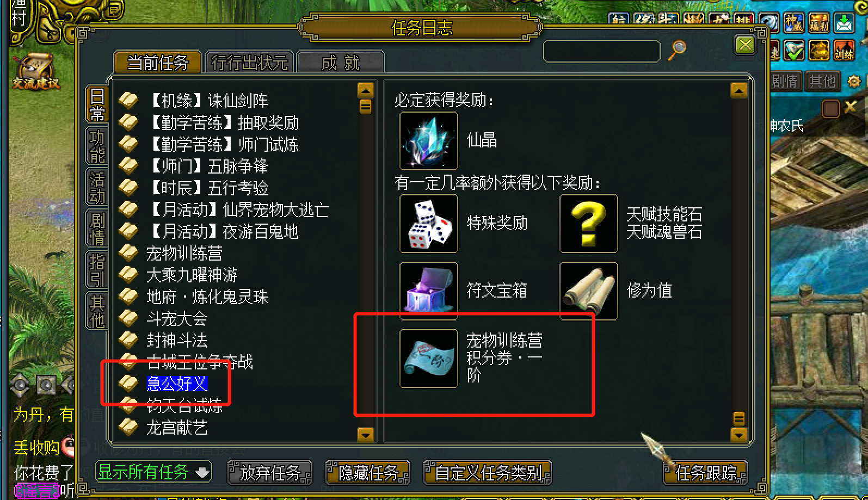Image resolution: width=868 pixels, height=500 pixels.
Task: Click the 自定义任务类别 button
Action: click(488, 472)
